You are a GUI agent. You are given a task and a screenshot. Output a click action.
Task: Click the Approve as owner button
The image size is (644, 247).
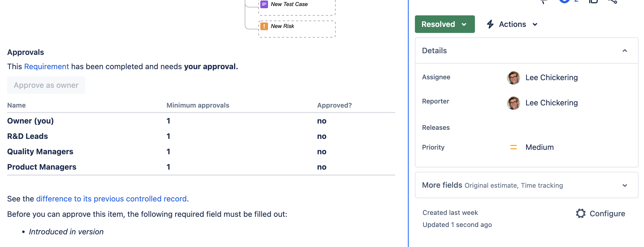coord(46,85)
